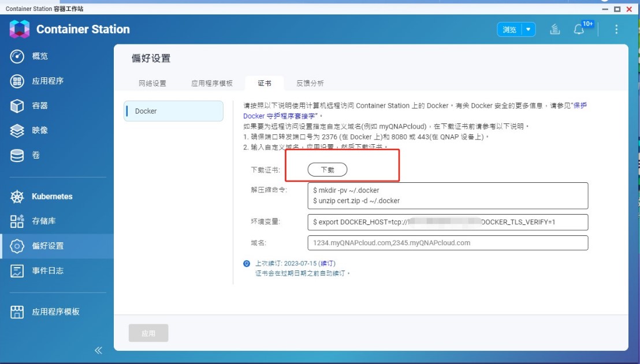
Task: Open 应用程序 applications grid icon
Action: (17, 81)
